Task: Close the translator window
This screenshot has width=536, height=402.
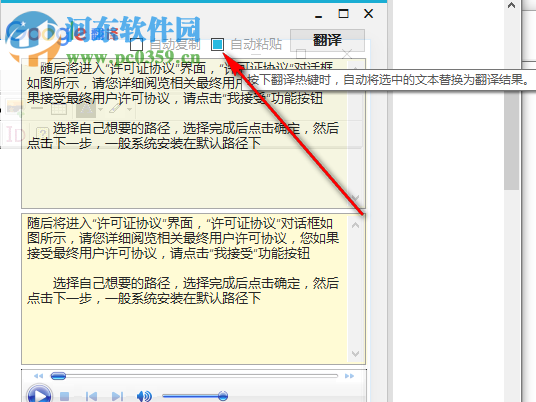Action: [368, 14]
